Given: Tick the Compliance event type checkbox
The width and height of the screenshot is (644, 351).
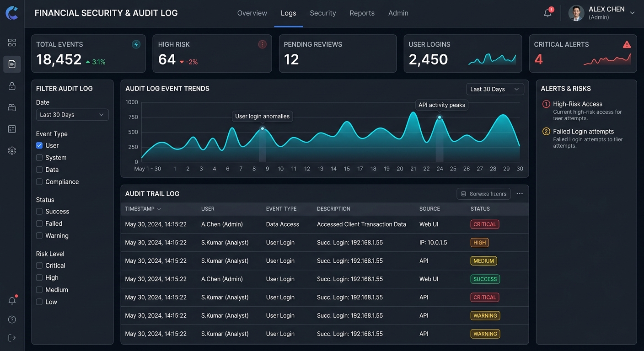Looking at the screenshot, I should [x=39, y=182].
